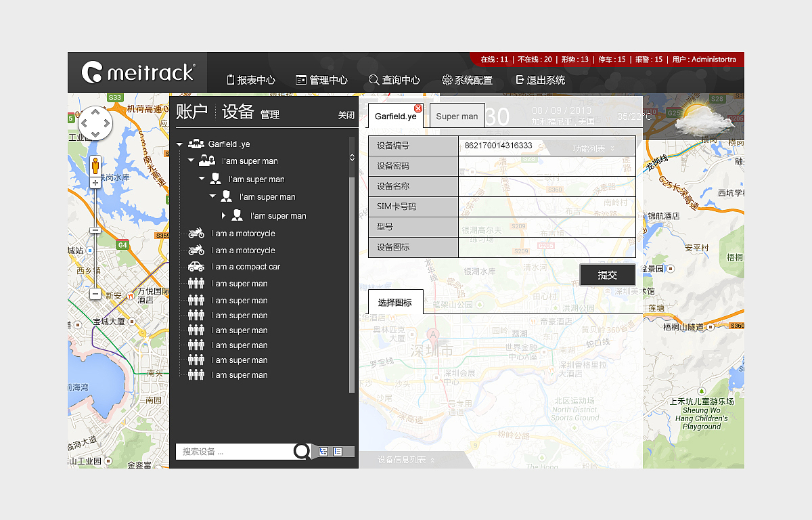This screenshot has height=520, width=812.
Task: Collapse I'am super man node directly under Garfield .ye
Action: (191, 161)
